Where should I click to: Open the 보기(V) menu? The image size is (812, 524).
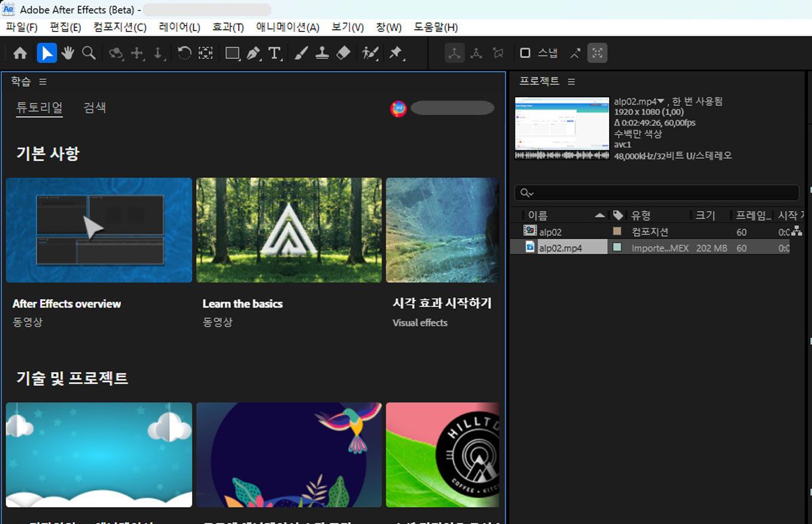click(348, 27)
